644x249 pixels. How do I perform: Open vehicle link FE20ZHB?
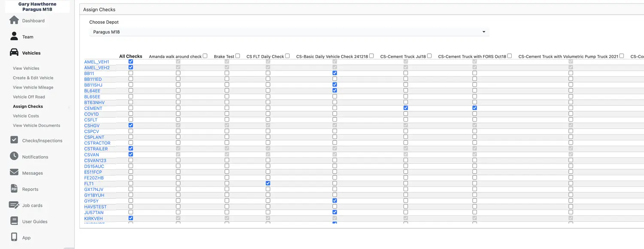click(94, 178)
